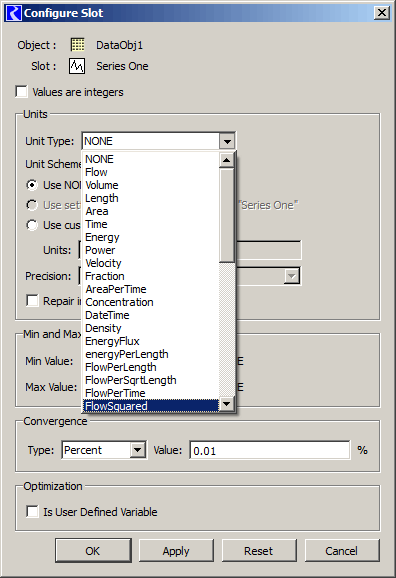Select FlowPerLength in the list
Image resolution: width=396 pixels, height=578 pixels.
click(150, 367)
